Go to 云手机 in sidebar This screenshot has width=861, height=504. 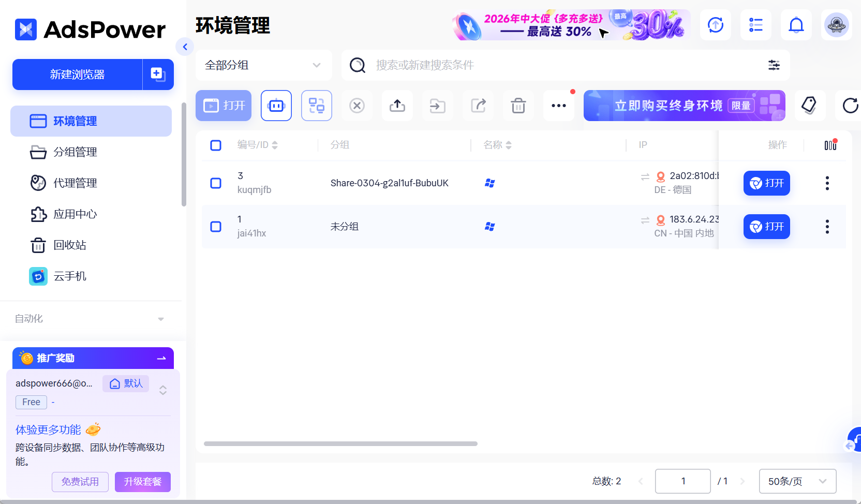tap(91, 276)
